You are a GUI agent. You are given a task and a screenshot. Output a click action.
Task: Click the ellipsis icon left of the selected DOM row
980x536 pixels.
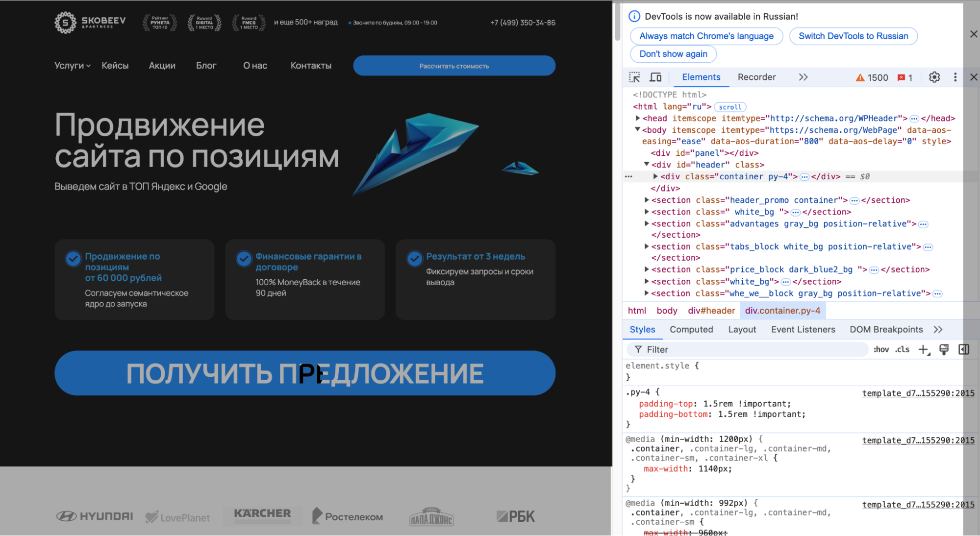[x=628, y=177]
